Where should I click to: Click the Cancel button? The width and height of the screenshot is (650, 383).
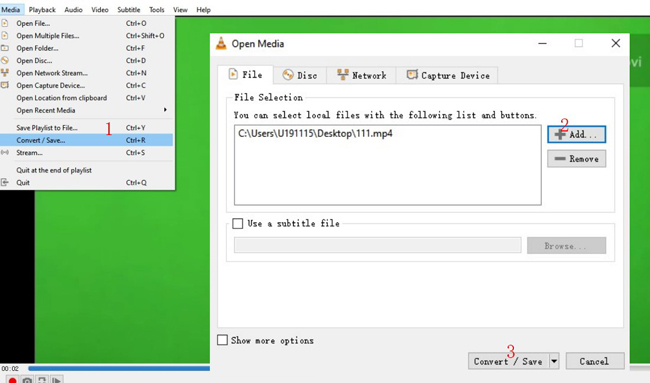pos(595,361)
